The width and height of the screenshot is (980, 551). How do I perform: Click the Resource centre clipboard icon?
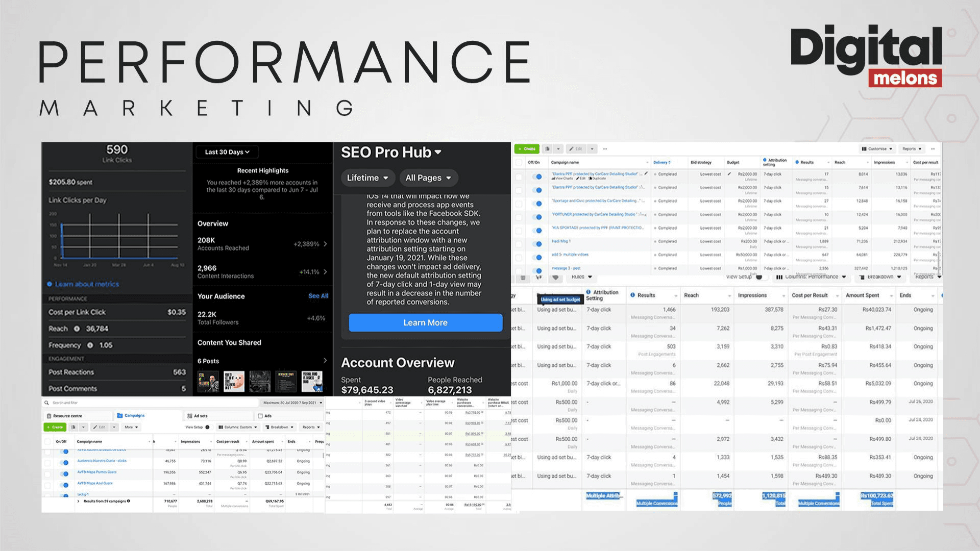[49, 416]
